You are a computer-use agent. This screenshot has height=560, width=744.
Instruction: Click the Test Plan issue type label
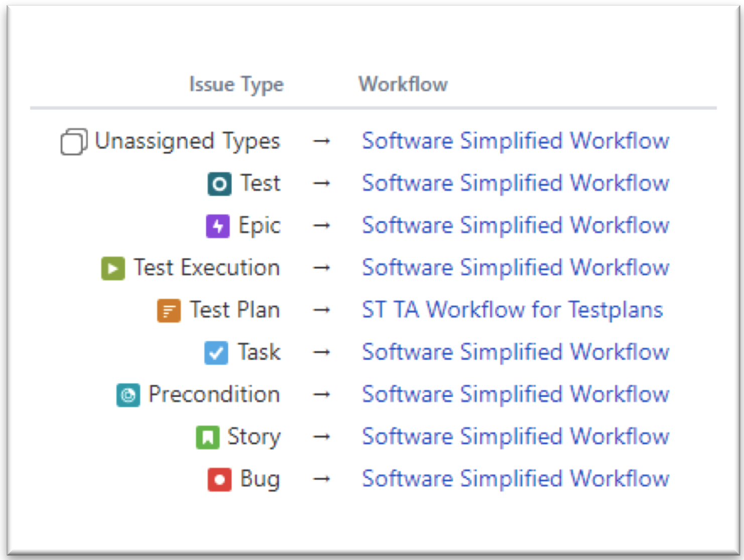pyautogui.click(x=234, y=310)
